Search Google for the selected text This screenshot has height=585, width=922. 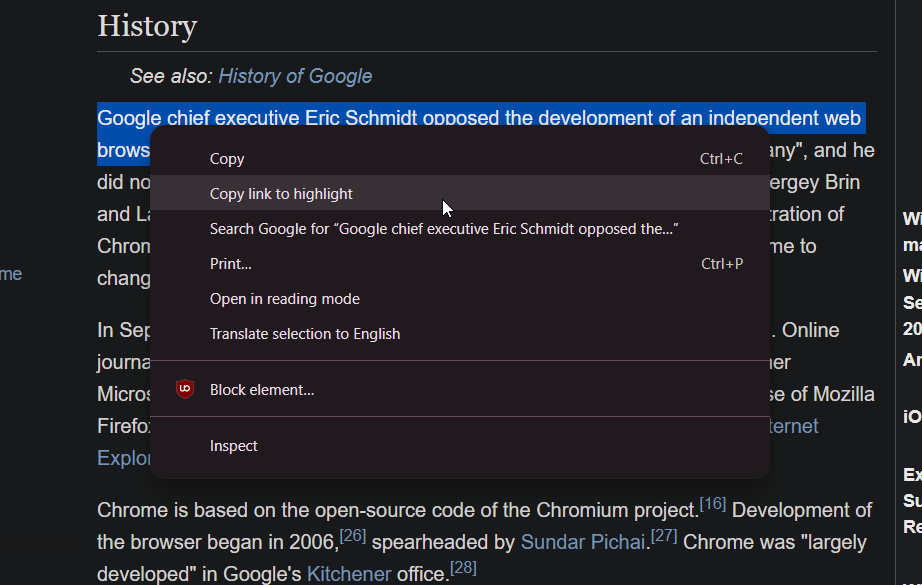[444, 229]
